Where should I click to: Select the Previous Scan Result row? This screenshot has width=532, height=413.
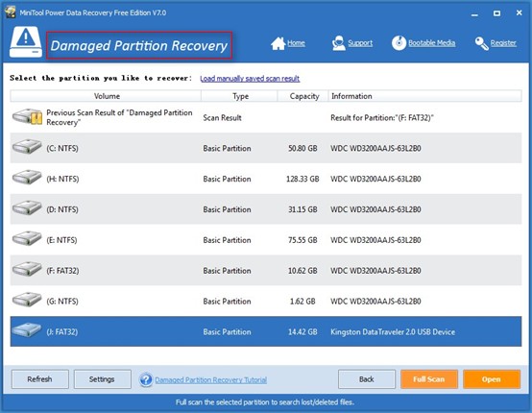[x=266, y=117]
